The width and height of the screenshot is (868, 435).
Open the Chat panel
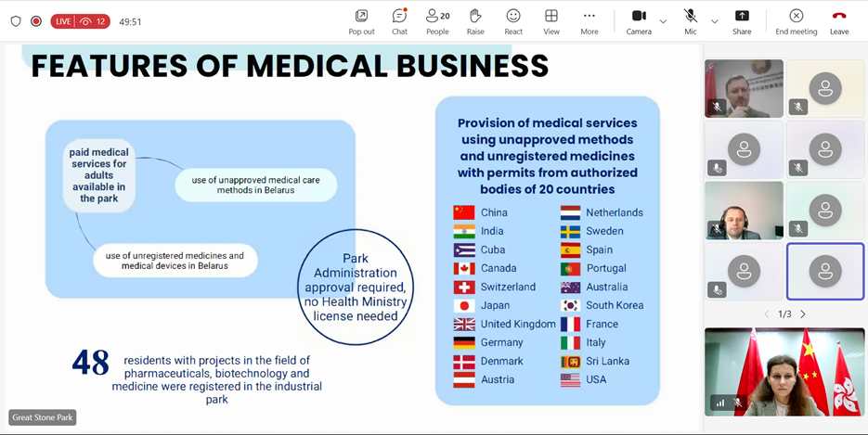(x=399, y=22)
